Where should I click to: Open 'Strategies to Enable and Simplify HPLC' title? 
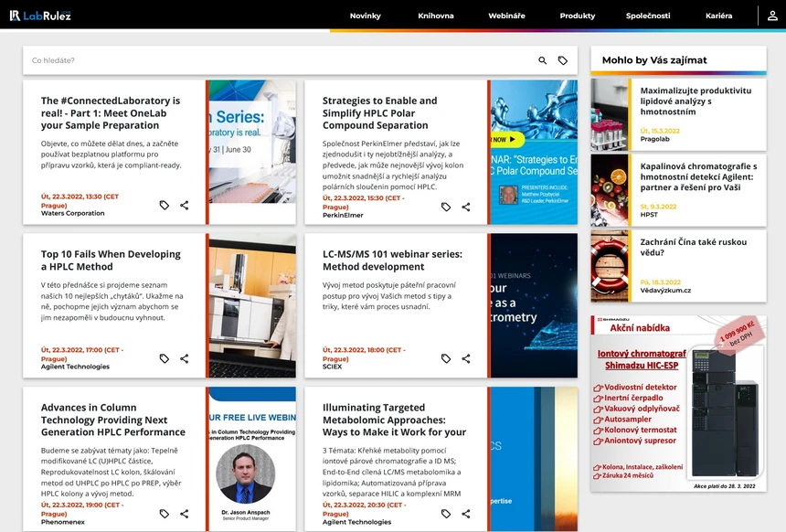379,112
